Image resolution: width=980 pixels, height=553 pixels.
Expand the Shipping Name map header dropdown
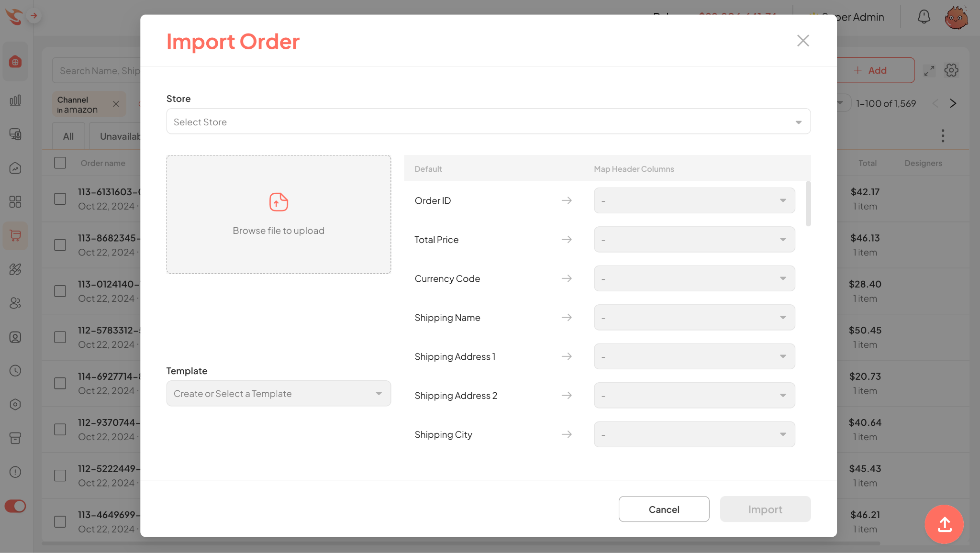783,317
